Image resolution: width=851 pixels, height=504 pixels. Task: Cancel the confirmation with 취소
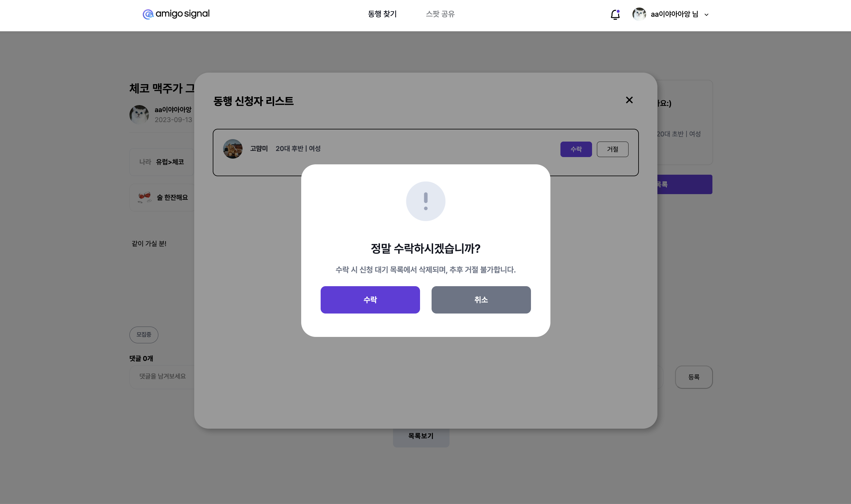(x=481, y=300)
